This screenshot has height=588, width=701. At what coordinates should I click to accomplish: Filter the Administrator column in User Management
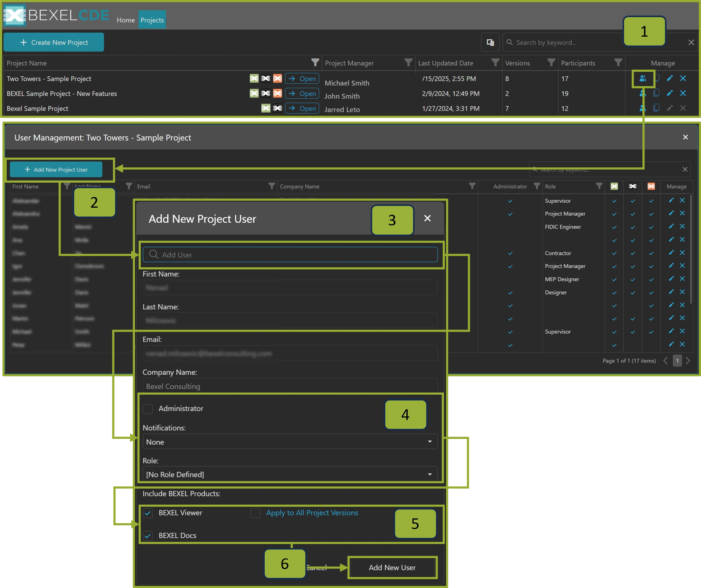click(x=536, y=186)
